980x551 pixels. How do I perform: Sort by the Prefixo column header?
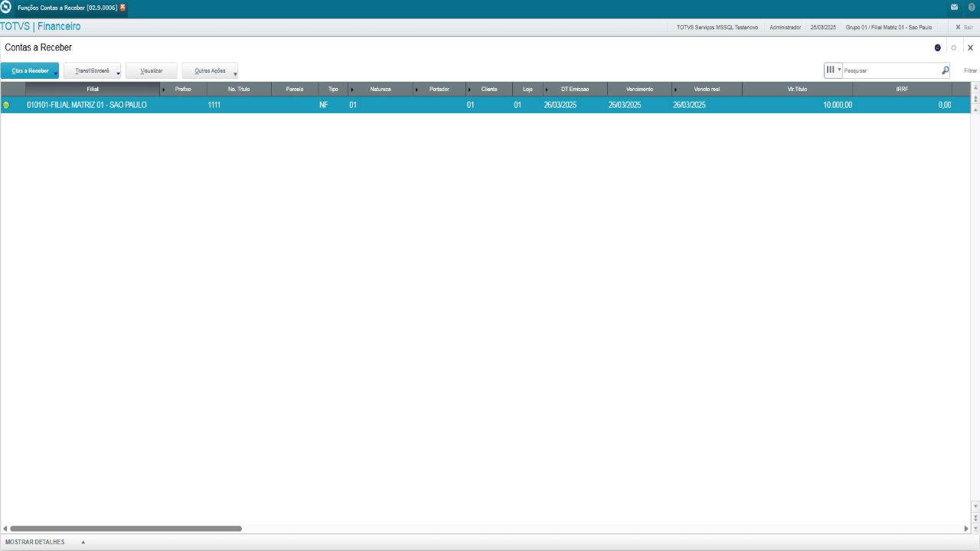183,89
